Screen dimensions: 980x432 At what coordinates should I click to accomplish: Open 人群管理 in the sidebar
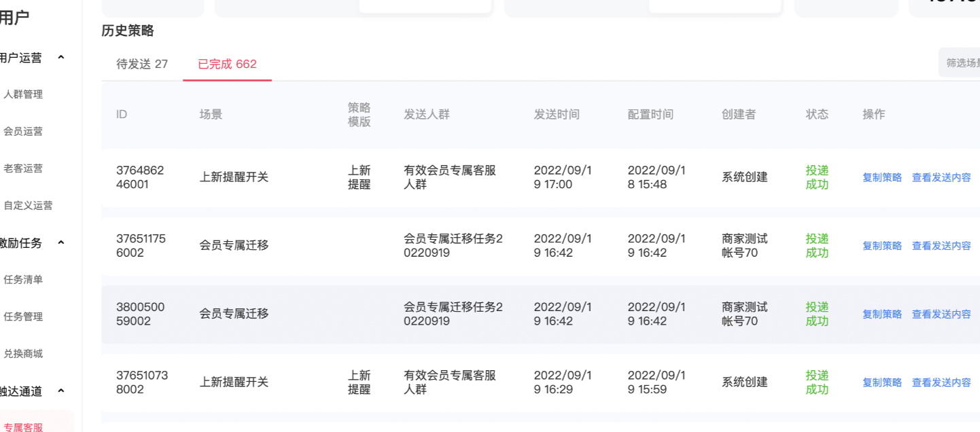click(24, 94)
